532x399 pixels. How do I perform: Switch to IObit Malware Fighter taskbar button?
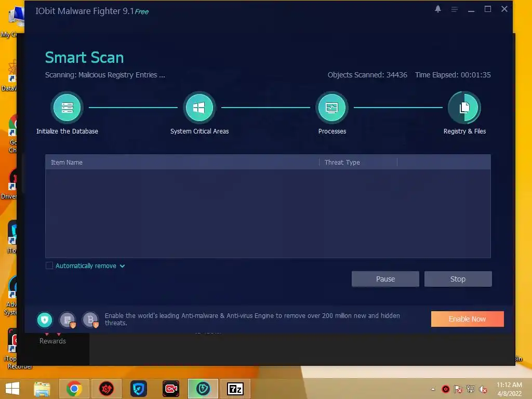pos(203,389)
